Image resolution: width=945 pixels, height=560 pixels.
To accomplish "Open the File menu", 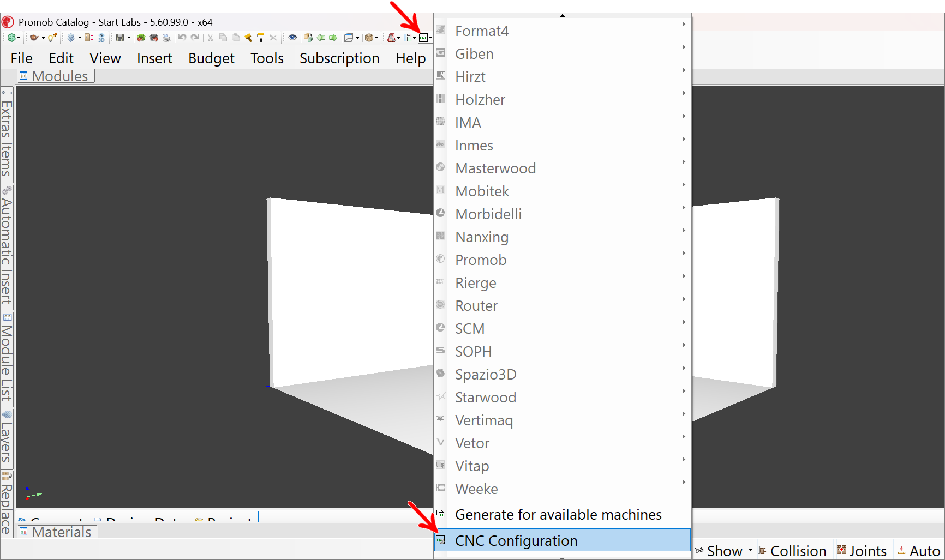I will [22, 58].
